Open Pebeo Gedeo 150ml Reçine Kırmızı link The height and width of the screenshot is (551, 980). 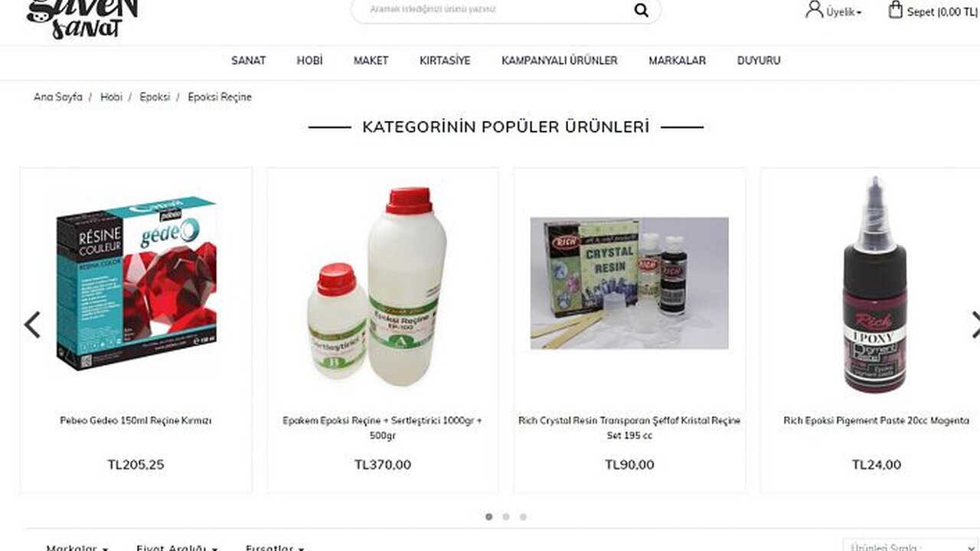pos(136,420)
